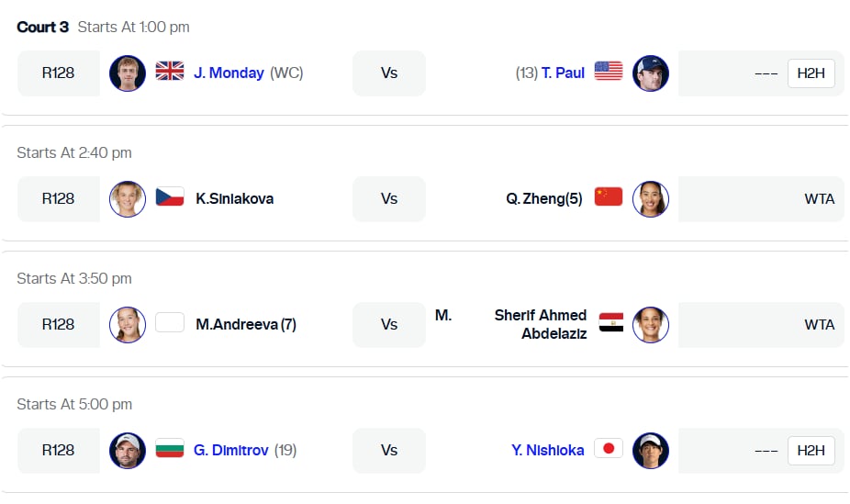Click M.Andreeva's player photo

pos(128,325)
